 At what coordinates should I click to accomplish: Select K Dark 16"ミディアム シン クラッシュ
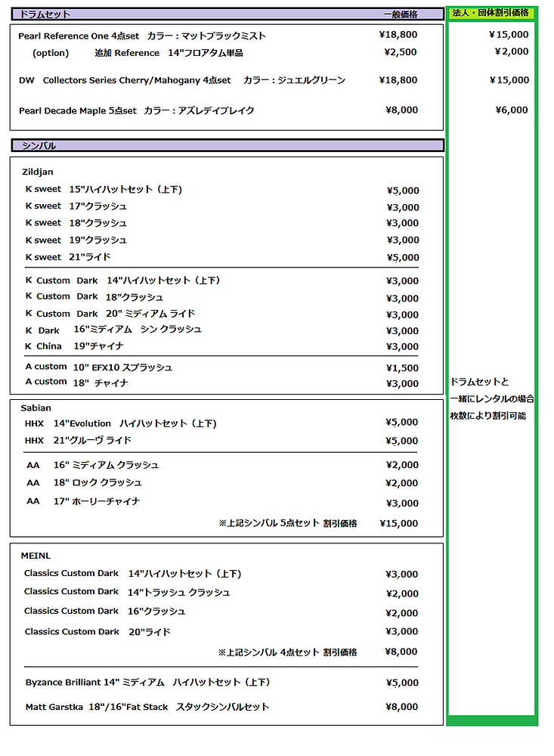tap(113, 330)
